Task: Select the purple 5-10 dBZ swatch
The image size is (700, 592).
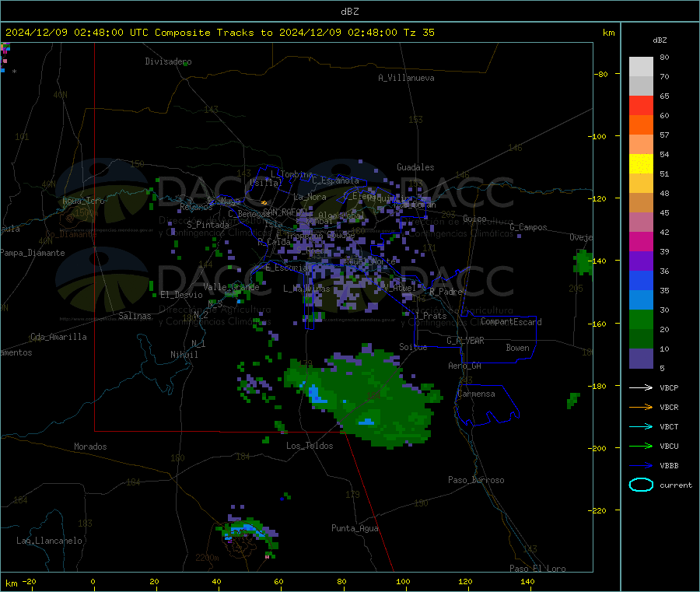Action: point(641,359)
